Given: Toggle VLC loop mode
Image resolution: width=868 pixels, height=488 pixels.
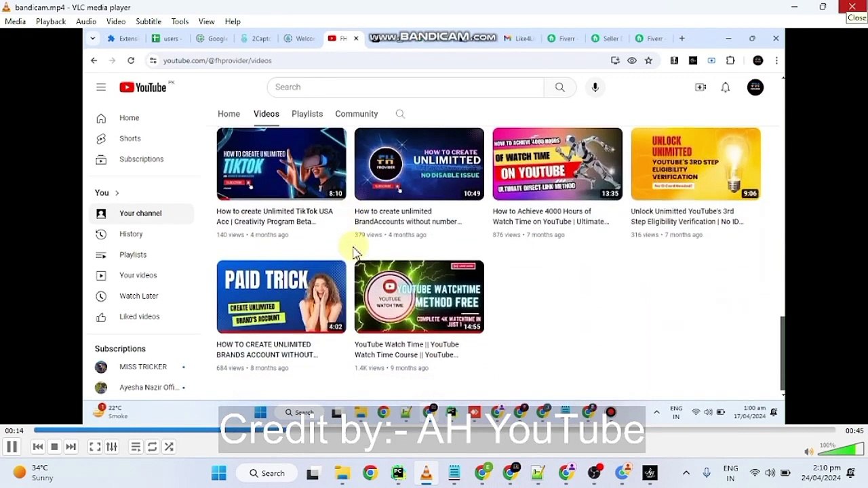Looking at the screenshot, I should pyautogui.click(x=153, y=447).
